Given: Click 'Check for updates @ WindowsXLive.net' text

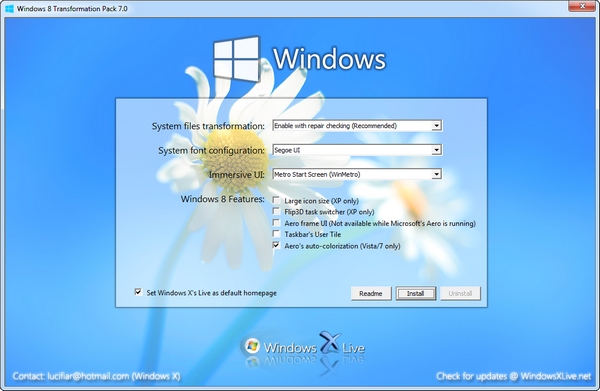Looking at the screenshot, I should (x=514, y=376).
